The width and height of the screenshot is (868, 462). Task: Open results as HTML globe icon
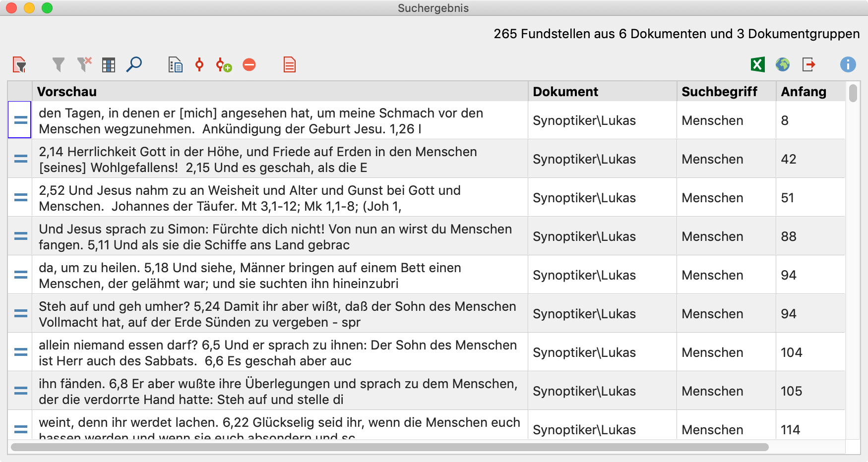coord(783,64)
